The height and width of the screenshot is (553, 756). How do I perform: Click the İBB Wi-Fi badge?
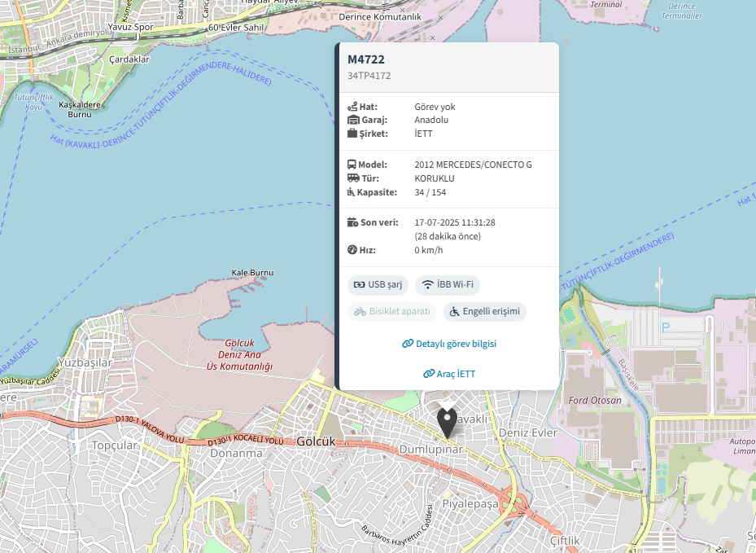448,285
